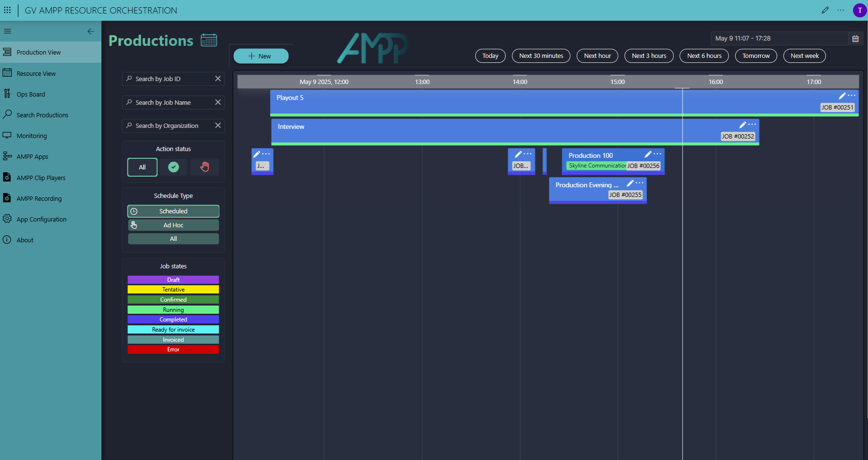The width and height of the screenshot is (868, 460).
Task: Open Production 100 more options ellipsis
Action: pos(657,154)
